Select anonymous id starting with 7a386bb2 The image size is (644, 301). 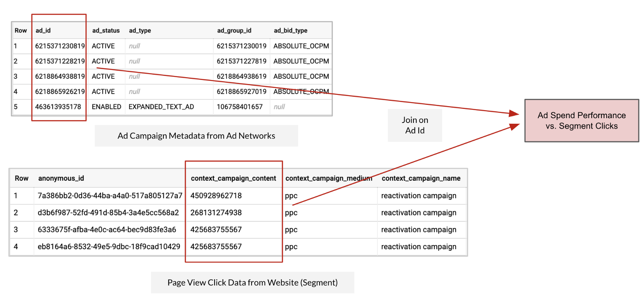110,196
